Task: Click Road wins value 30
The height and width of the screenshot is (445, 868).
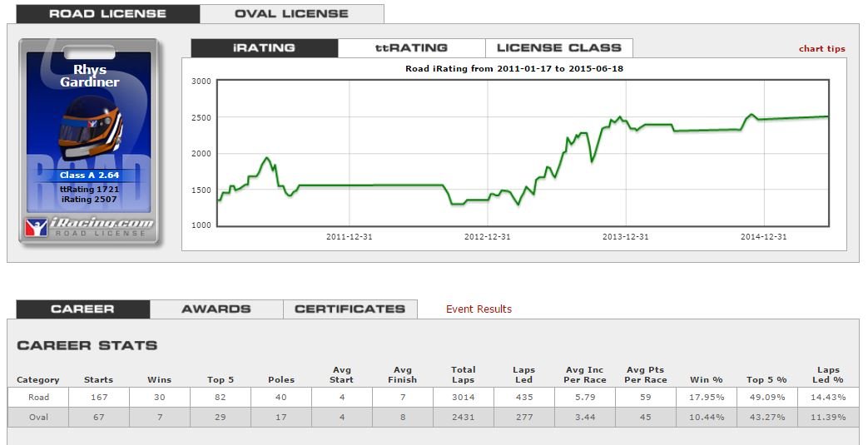Action: 160,398
